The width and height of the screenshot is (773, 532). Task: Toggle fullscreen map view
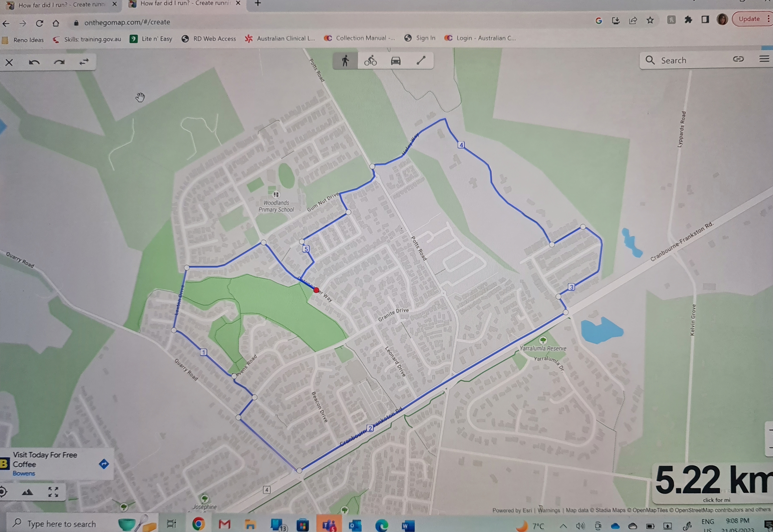click(x=53, y=492)
